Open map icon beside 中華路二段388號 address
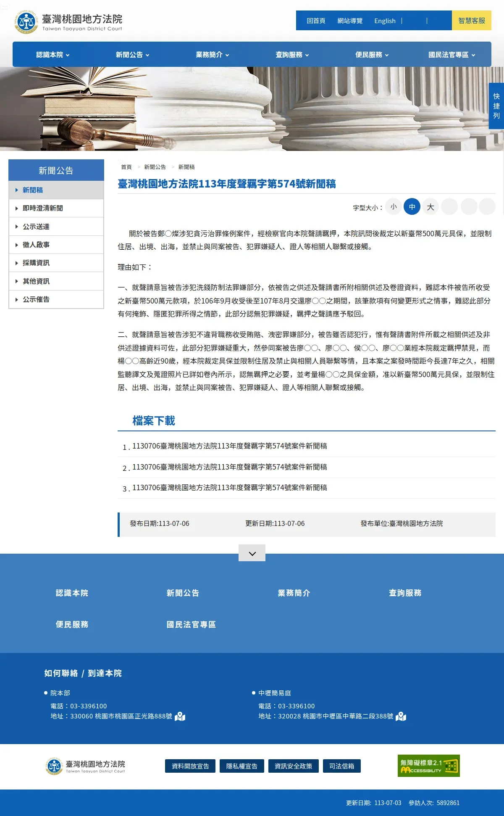 (x=401, y=716)
